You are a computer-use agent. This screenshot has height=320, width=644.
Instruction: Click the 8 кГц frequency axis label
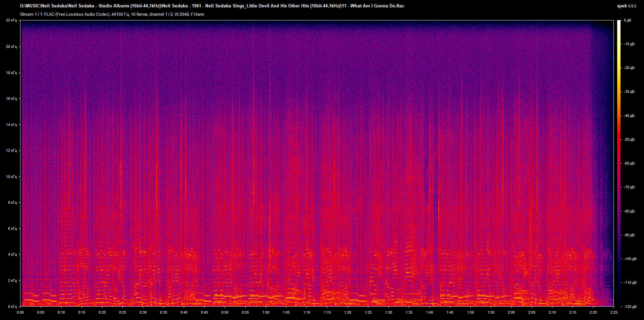(12, 202)
